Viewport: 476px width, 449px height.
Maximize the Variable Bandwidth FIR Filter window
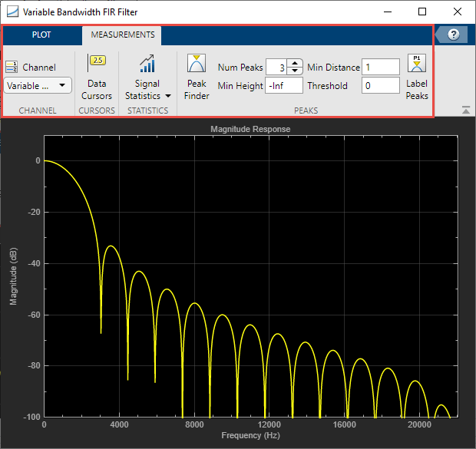(x=422, y=12)
